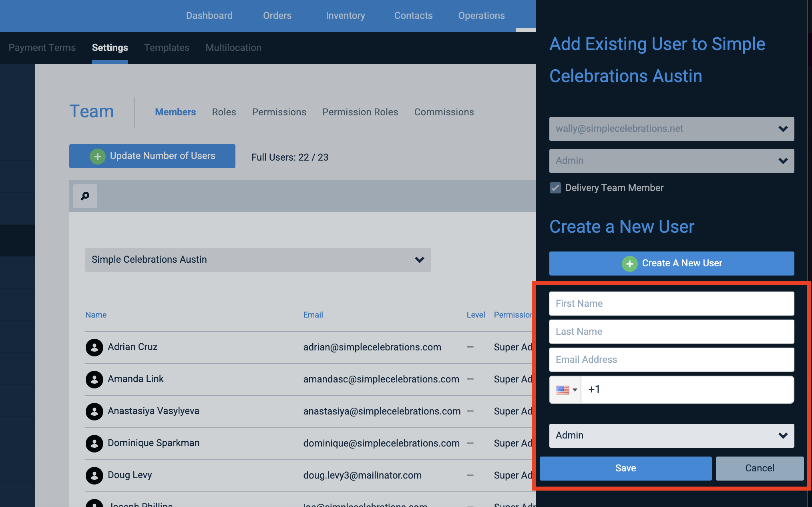
Task: Select the Settings tab
Action: 110,48
